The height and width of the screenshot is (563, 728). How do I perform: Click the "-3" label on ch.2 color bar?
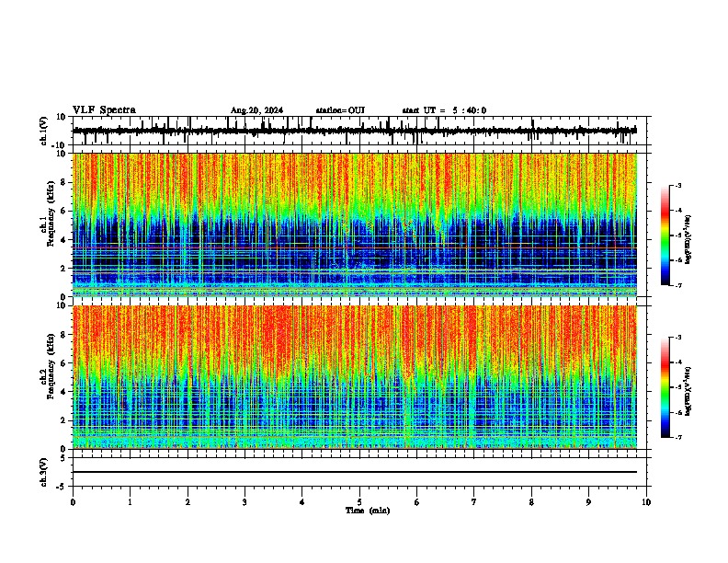point(677,338)
